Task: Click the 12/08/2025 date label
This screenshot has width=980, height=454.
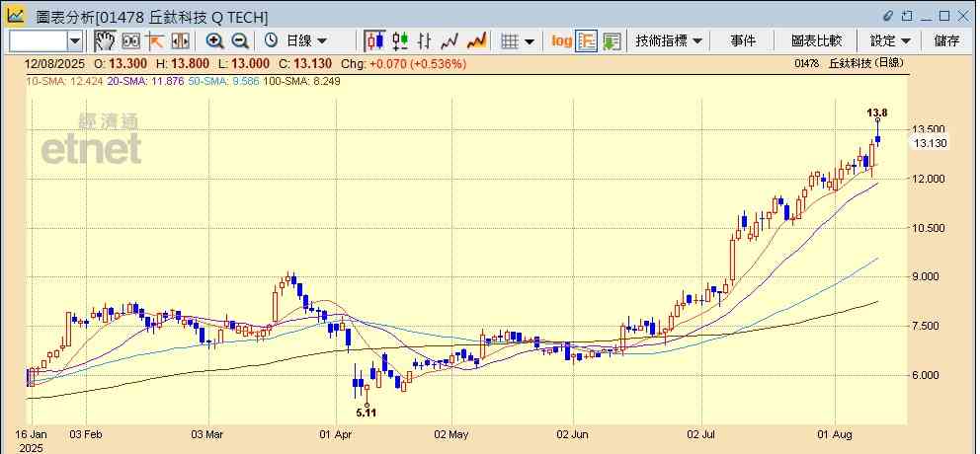Action: (x=53, y=64)
